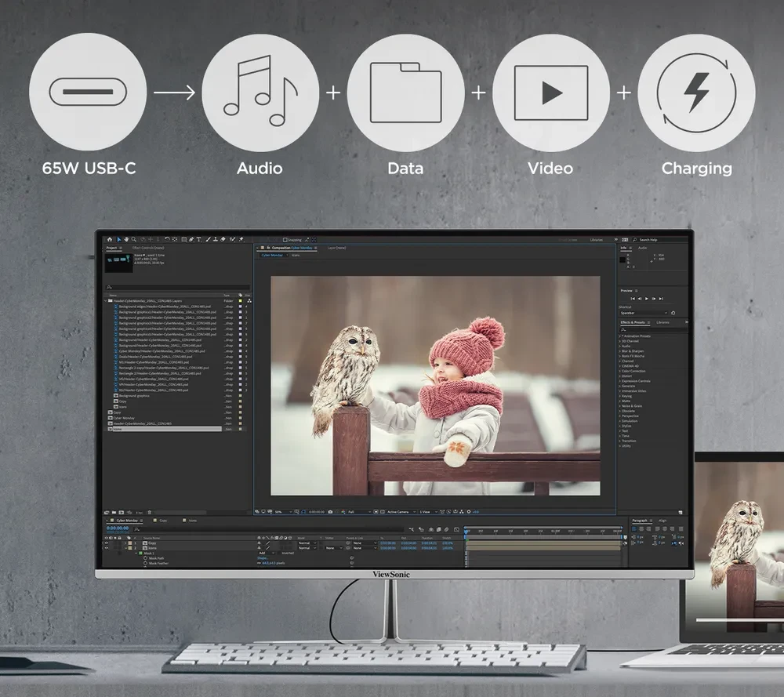Enable the Snapping checkbox
Viewport: 784px width, 697px height.
pyautogui.click(x=285, y=240)
